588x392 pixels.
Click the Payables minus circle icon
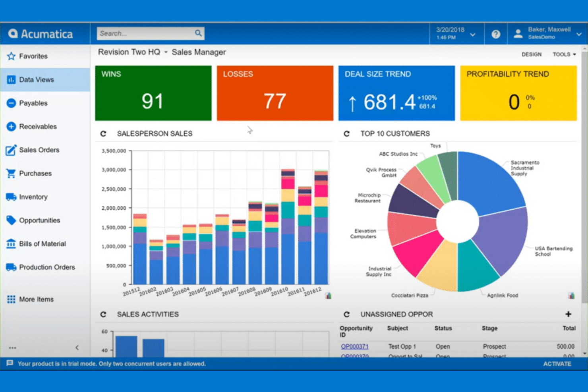pyautogui.click(x=11, y=103)
